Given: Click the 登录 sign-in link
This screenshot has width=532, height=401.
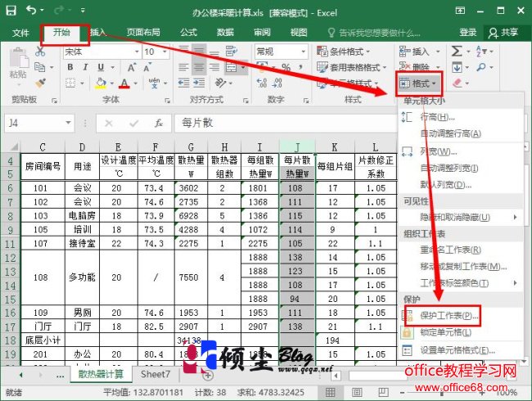Looking at the screenshot, I should [x=468, y=33].
